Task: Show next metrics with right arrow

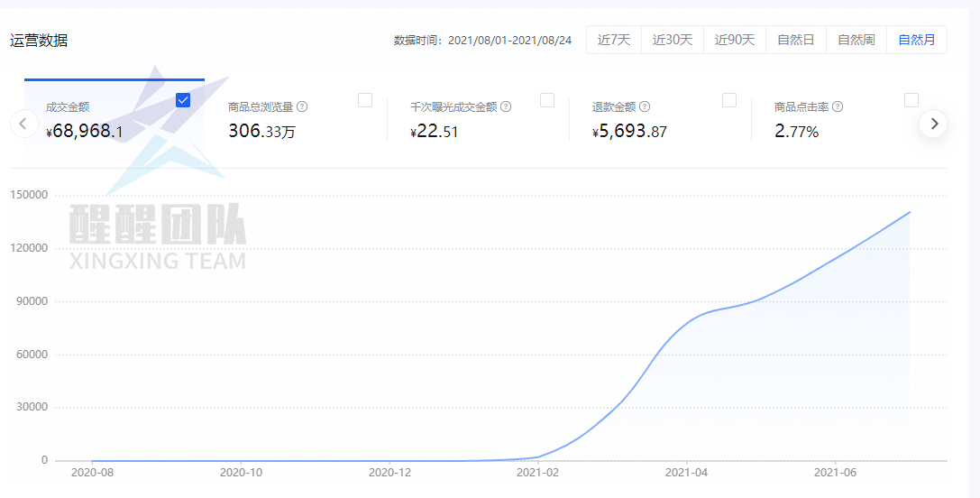Action: 933,124
